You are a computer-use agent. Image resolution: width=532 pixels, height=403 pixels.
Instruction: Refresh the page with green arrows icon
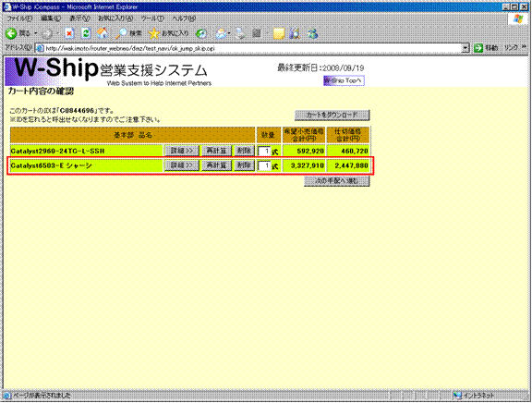click(x=86, y=33)
